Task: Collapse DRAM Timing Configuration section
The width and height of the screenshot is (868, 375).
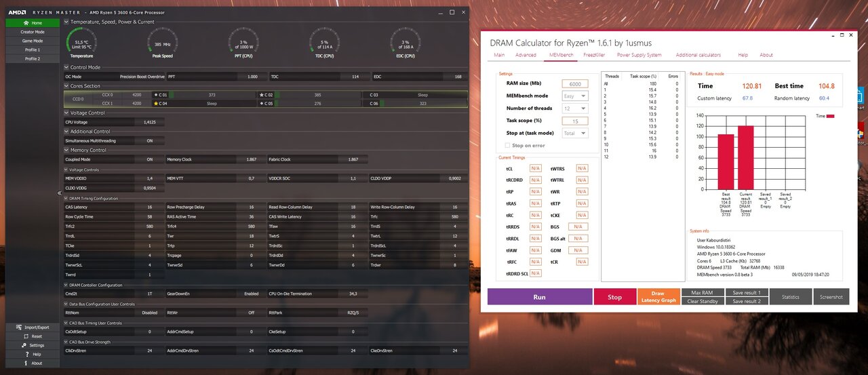Action: pos(66,198)
